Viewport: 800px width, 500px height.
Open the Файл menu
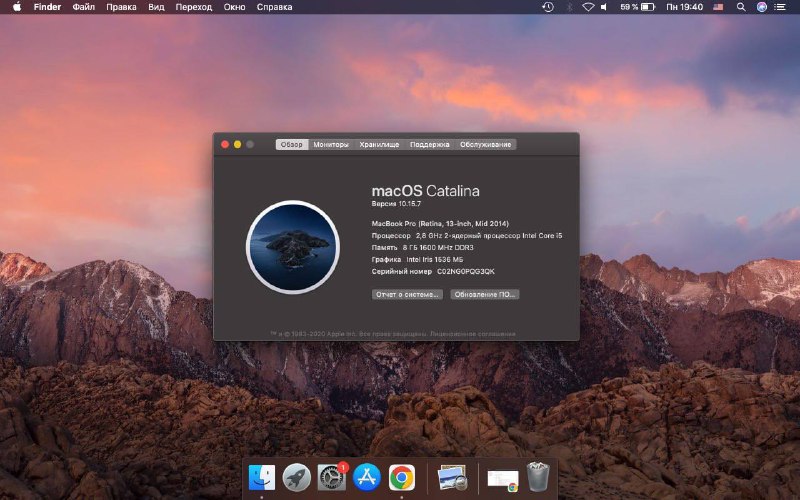(84, 7)
